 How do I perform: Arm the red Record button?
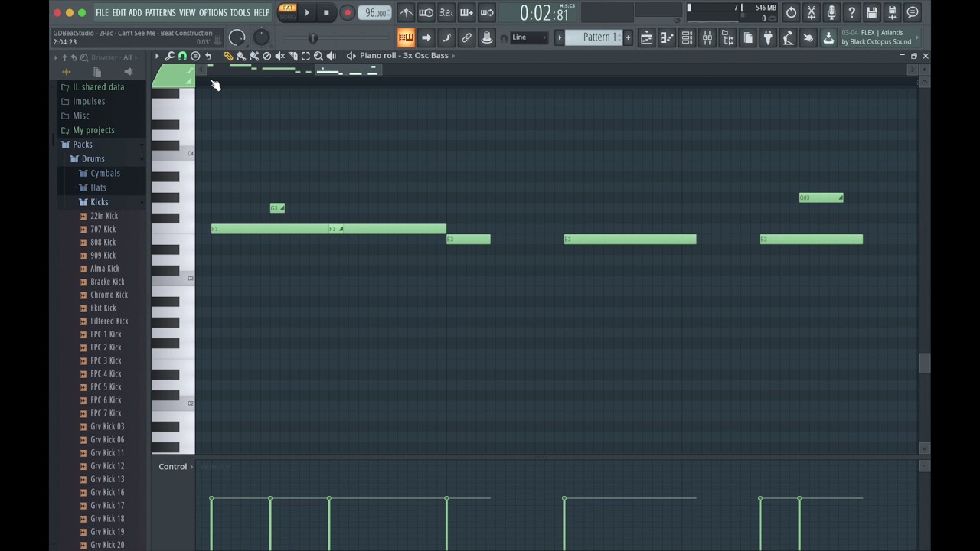tap(347, 12)
